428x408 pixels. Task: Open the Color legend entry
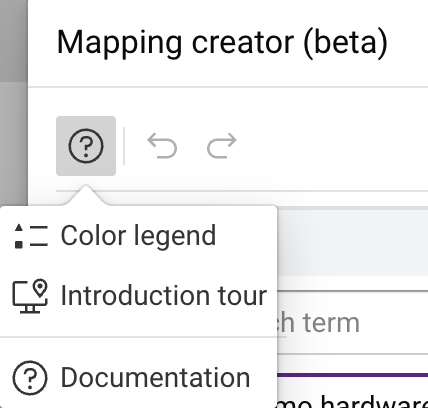point(139,236)
